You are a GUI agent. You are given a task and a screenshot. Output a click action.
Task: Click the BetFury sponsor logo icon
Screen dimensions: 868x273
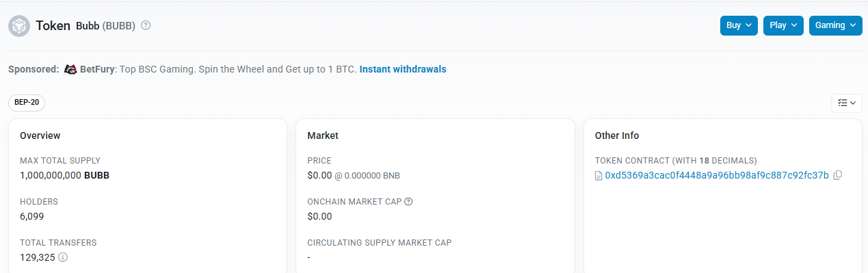(70, 69)
